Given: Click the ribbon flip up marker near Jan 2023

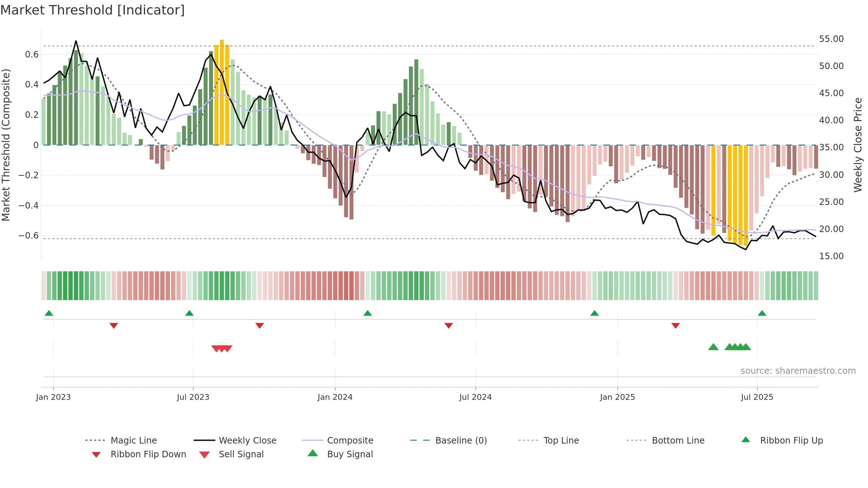Looking at the screenshot, I should click(x=49, y=313).
